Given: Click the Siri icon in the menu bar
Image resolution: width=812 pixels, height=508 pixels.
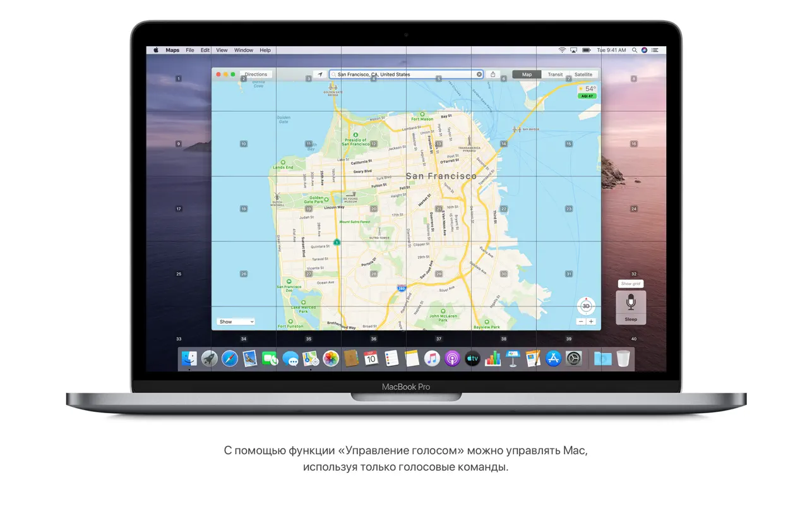Looking at the screenshot, I should tap(645, 50).
